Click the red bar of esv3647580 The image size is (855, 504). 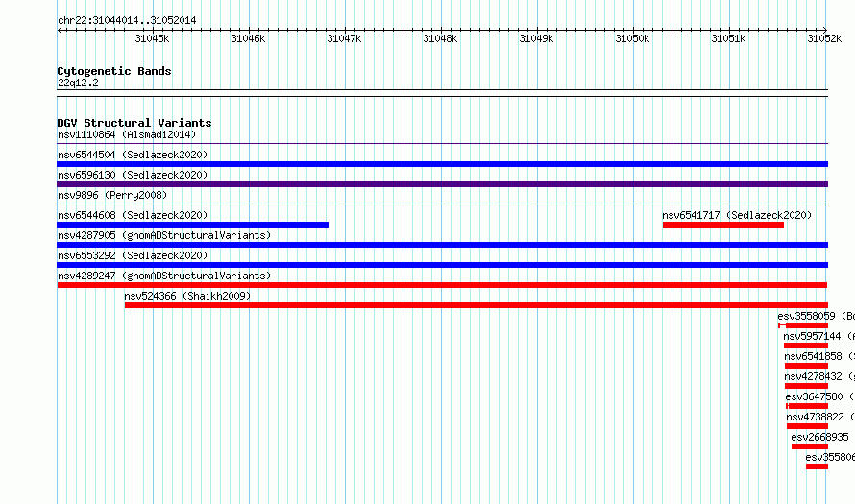click(x=807, y=406)
